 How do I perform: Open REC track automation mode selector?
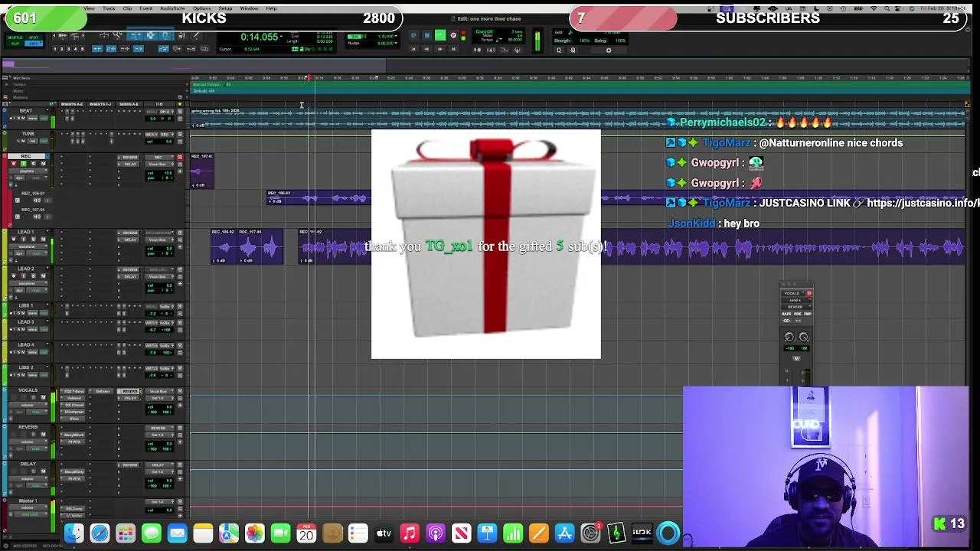(37, 178)
